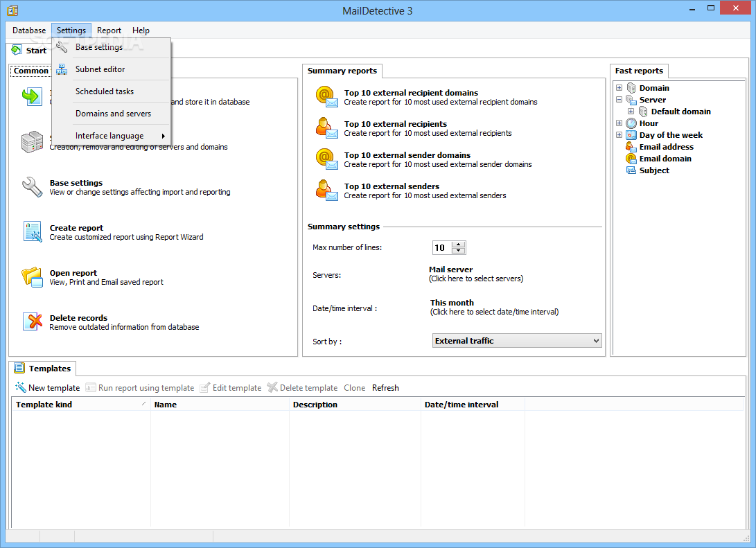This screenshot has width=756, height=548.
Task: Click the network icon beside Subnet editor
Action: pos(62,69)
